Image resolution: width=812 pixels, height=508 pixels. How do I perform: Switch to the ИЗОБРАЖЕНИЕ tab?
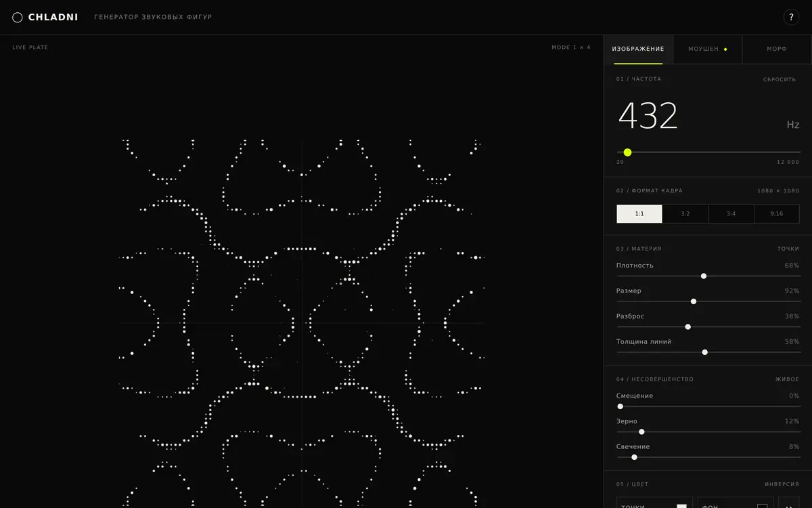click(638, 49)
